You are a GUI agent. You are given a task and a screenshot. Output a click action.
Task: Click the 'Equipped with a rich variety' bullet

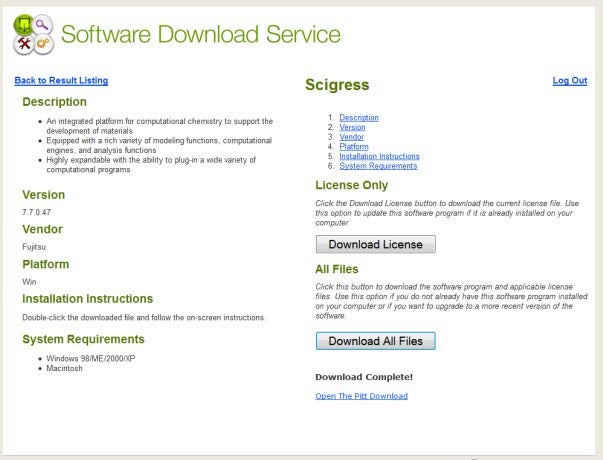click(x=159, y=145)
